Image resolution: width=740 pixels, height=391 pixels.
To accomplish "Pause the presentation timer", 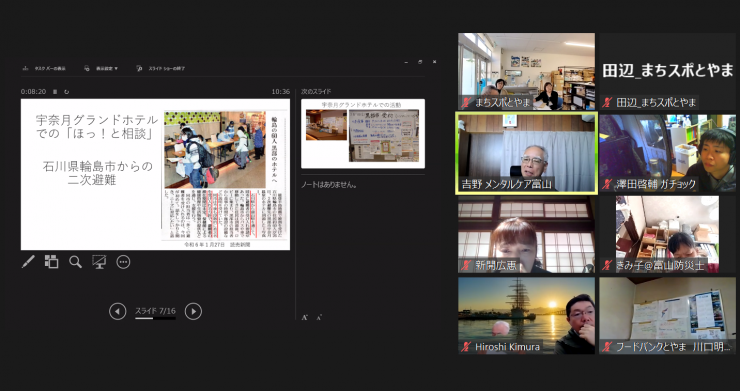I will (x=55, y=92).
